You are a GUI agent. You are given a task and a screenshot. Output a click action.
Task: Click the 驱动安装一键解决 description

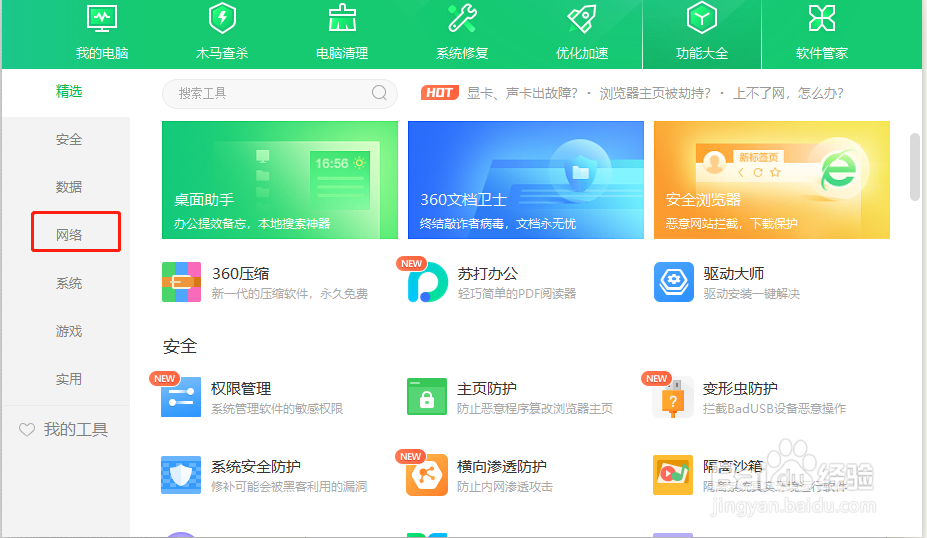point(751,294)
